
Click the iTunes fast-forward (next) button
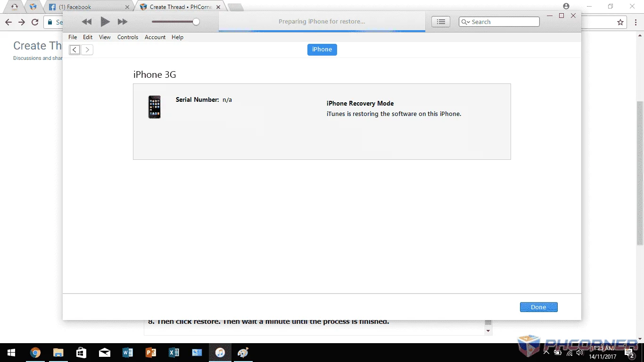pos(123,22)
